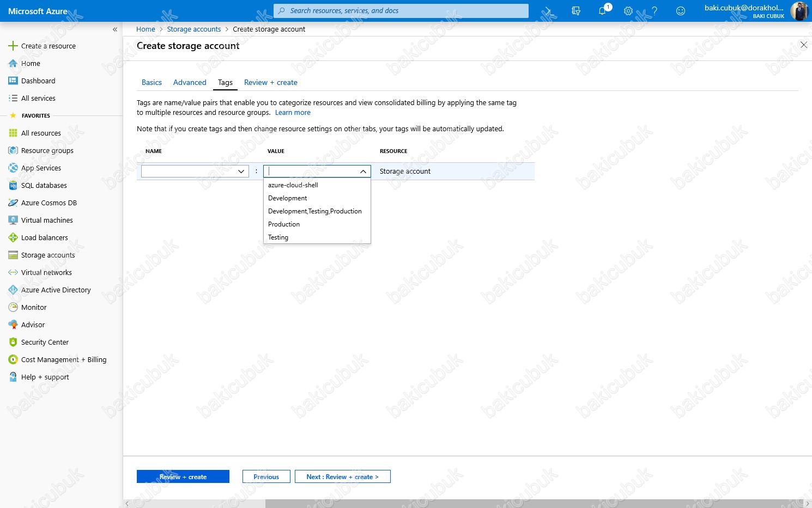Open SQL databases icon
The height and width of the screenshot is (508, 812).
[13, 186]
